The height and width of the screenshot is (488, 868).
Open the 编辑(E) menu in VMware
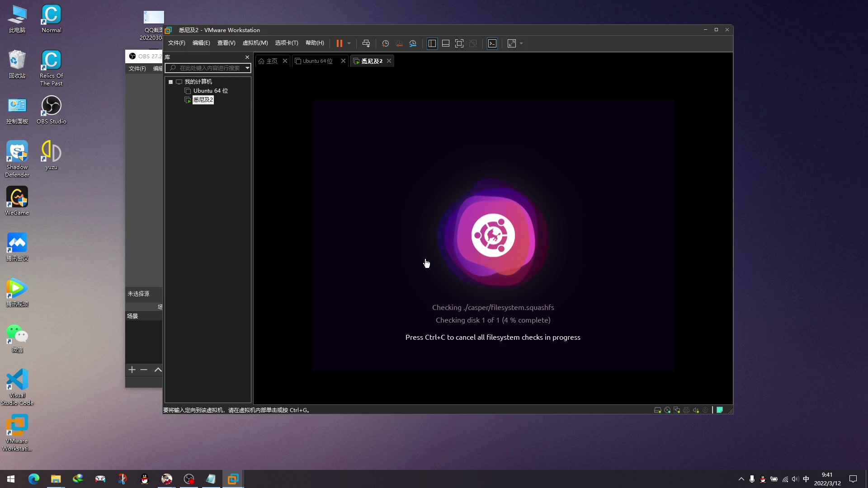[201, 43]
